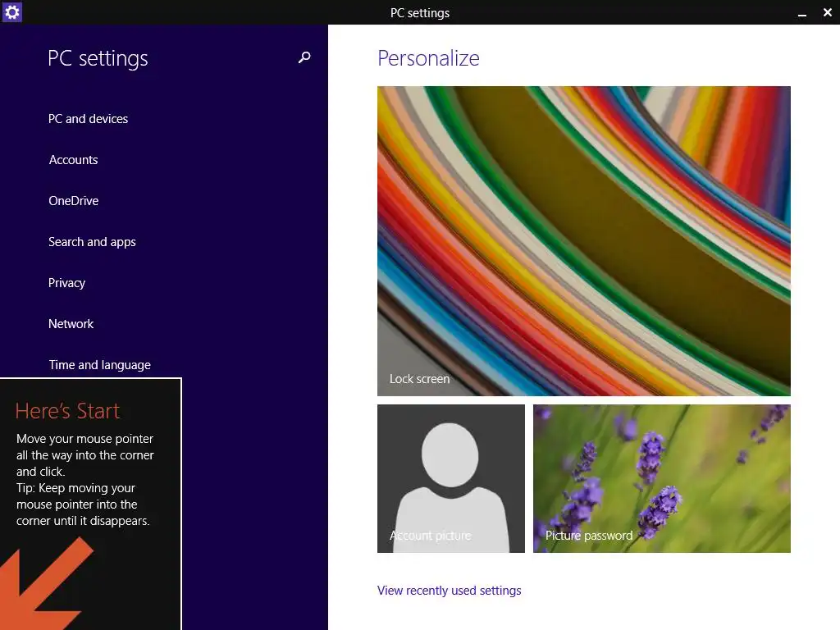The image size is (840, 630).
Task: Close the PC settings window
Action: tap(827, 12)
